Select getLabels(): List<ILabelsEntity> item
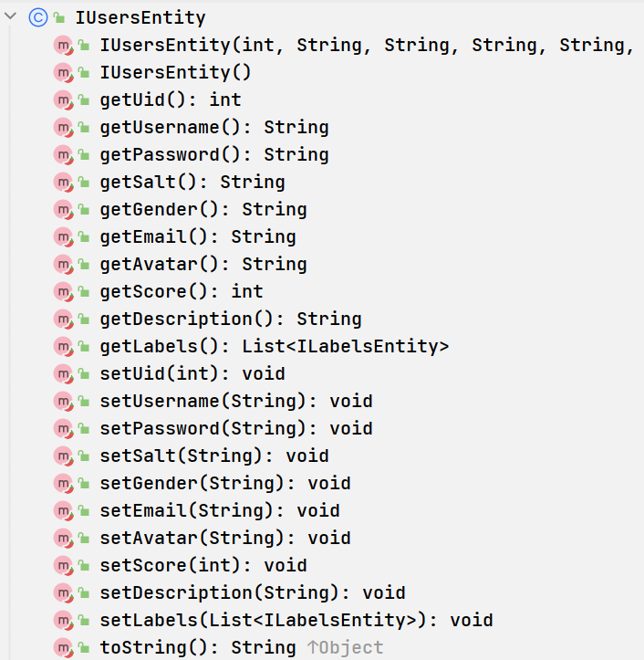Viewport: 644px width, 660px height. click(274, 346)
